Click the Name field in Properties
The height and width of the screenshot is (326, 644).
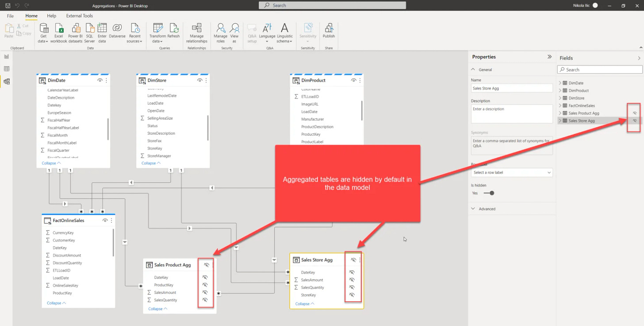[x=512, y=88]
